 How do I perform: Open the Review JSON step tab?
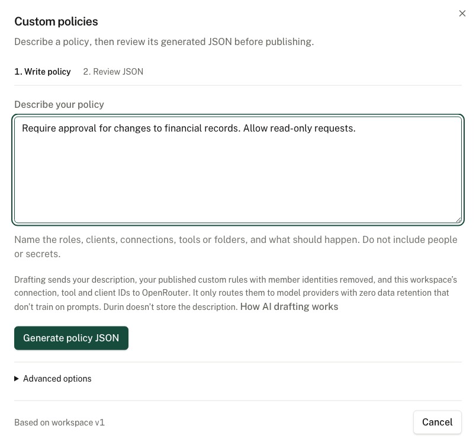113,72
